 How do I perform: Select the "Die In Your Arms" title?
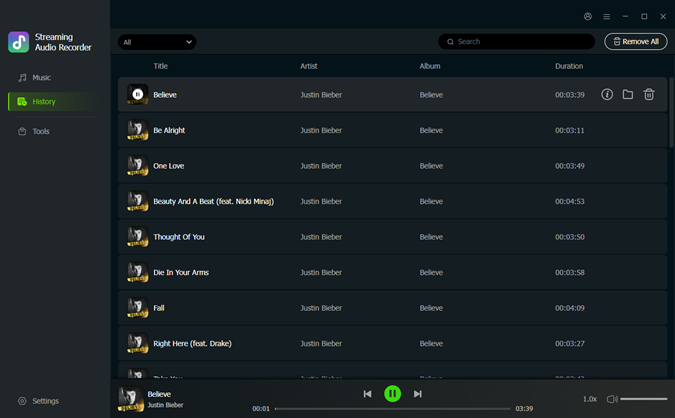point(181,272)
